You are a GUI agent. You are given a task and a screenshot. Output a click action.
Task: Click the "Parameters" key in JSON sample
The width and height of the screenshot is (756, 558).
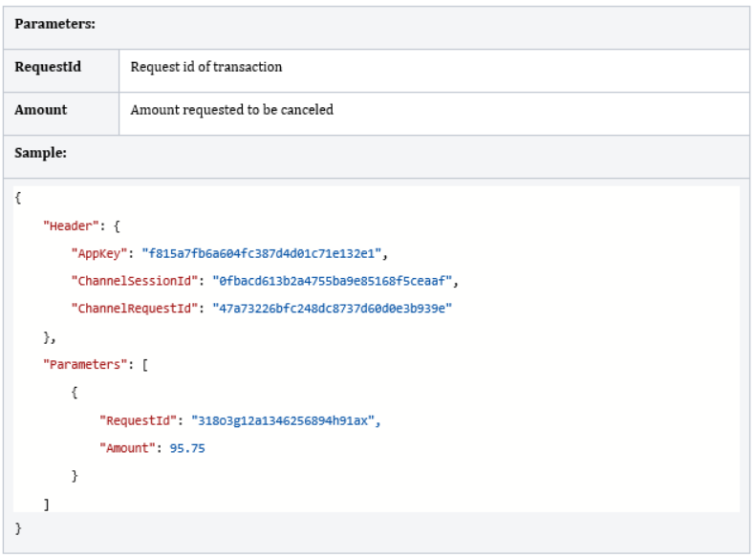click(83, 364)
